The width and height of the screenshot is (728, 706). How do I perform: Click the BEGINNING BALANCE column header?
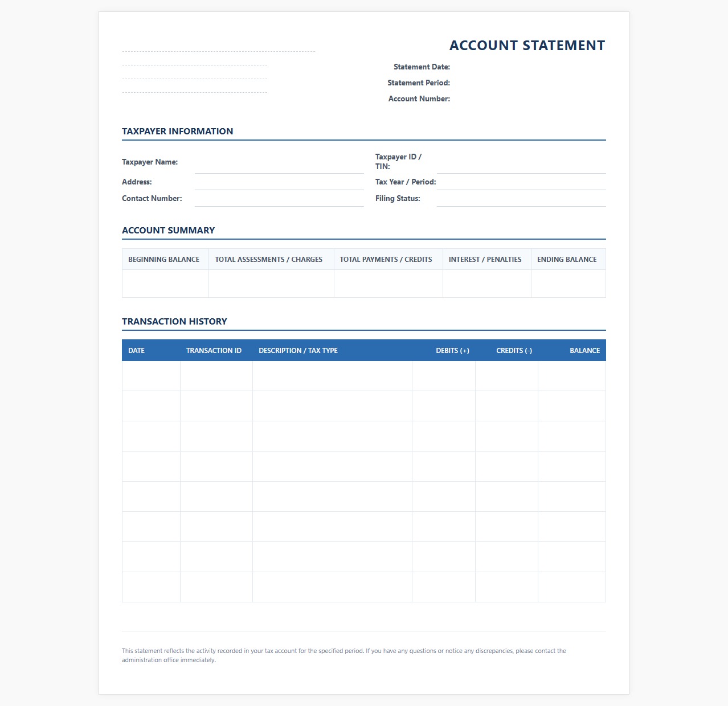pyautogui.click(x=165, y=260)
